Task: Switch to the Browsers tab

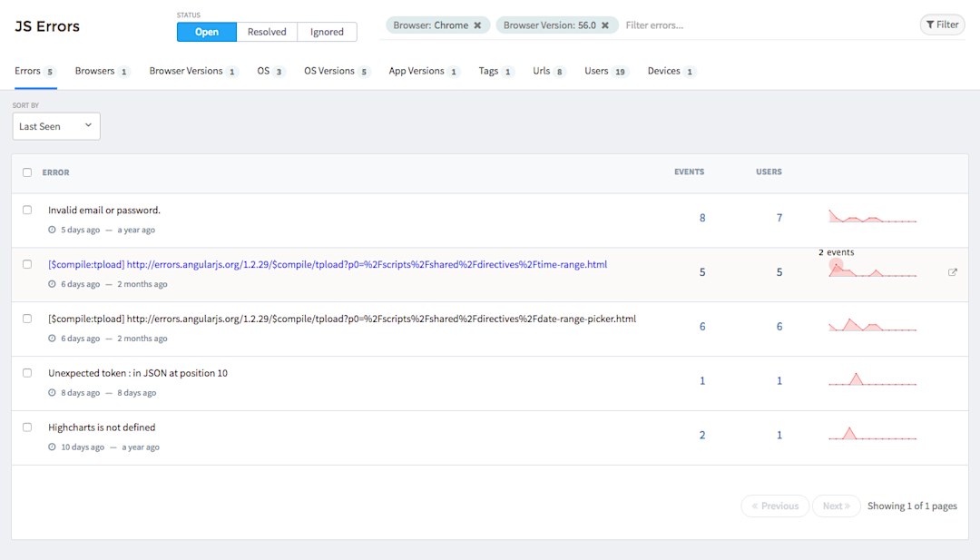Action: pyautogui.click(x=103, y=72)
